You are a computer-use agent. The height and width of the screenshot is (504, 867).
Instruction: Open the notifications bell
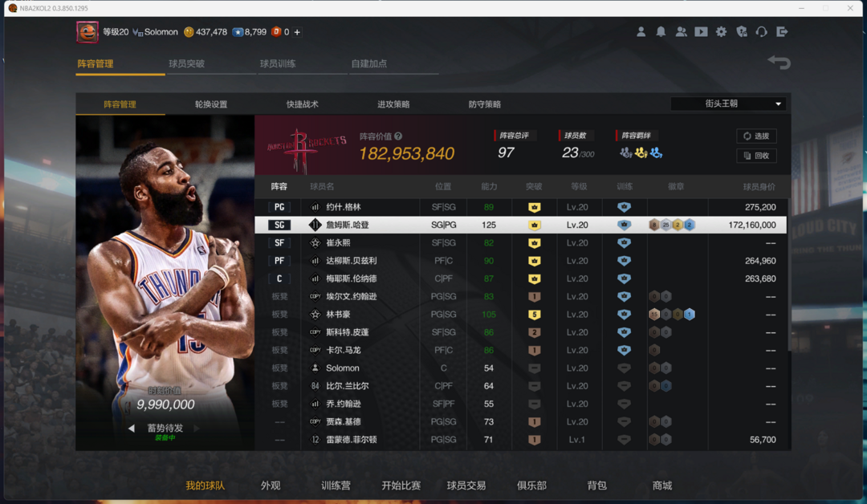point(661,32)
